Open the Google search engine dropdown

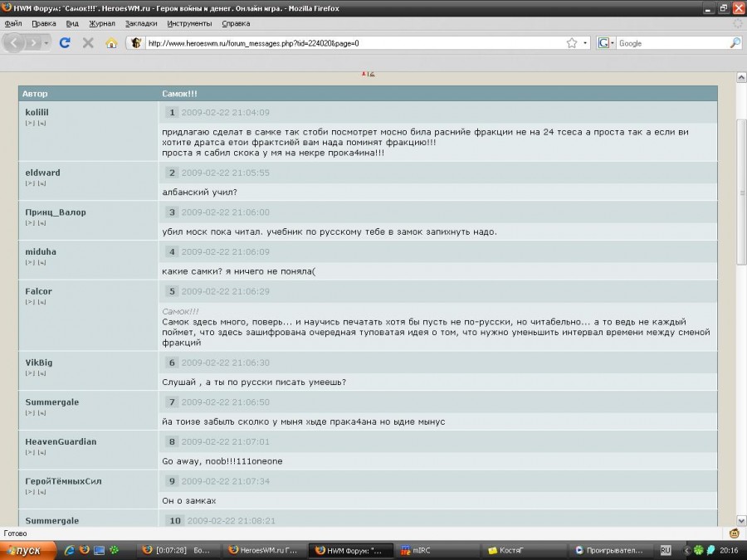(x=607, y=43)
